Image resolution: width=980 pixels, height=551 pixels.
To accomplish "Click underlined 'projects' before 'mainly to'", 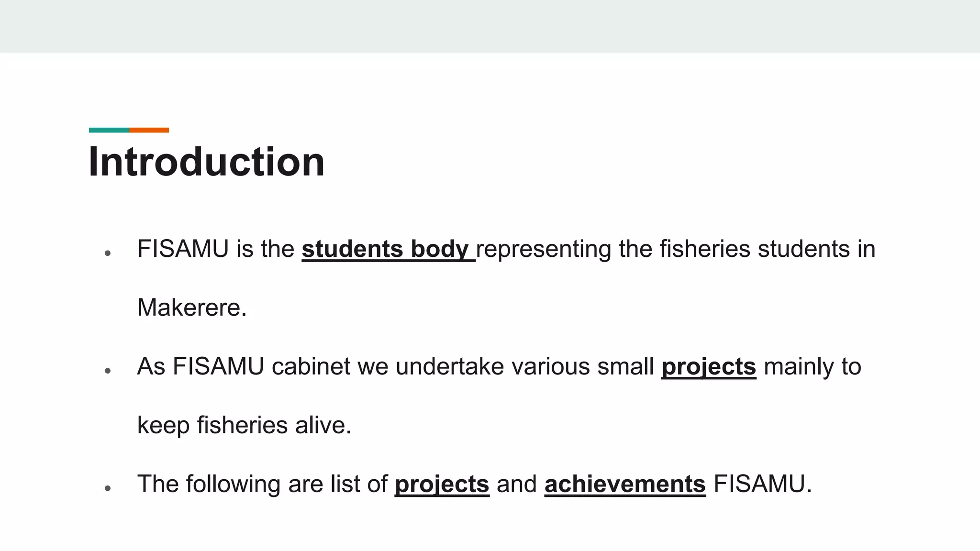I will pos(709,367).
